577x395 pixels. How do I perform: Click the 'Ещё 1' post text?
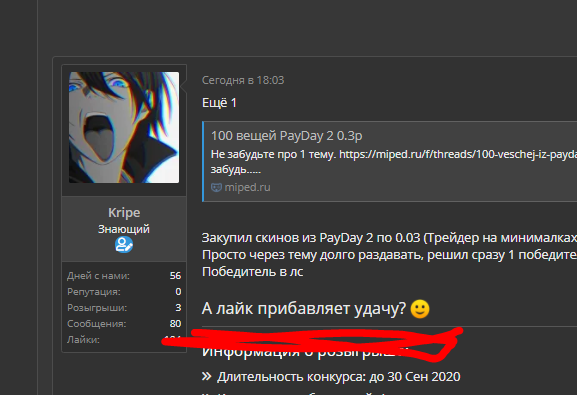point(219,103)
